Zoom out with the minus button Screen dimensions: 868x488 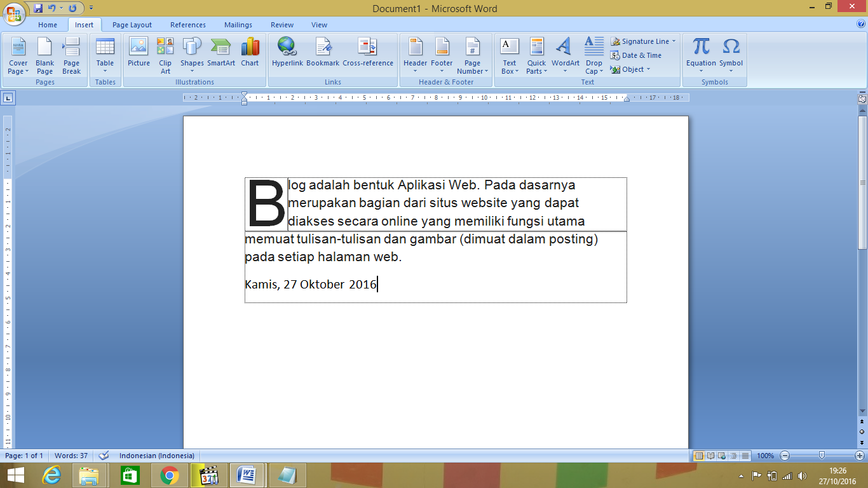pyautogui.click(x=785, y=456)
